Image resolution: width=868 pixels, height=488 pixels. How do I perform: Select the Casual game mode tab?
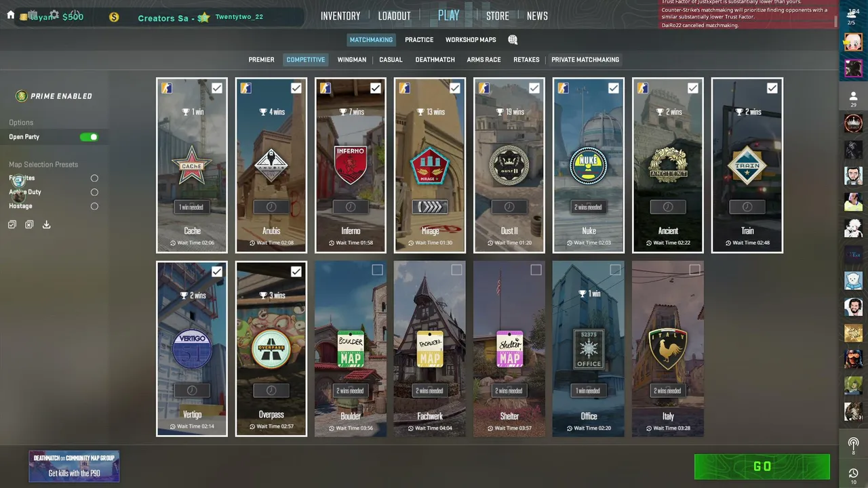pos(391,60)
